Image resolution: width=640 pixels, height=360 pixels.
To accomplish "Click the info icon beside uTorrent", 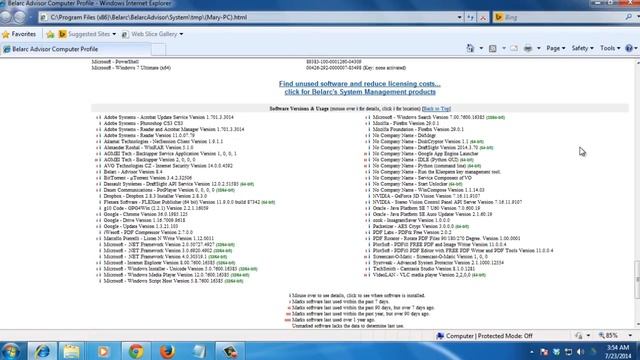I will coord(100,178).
